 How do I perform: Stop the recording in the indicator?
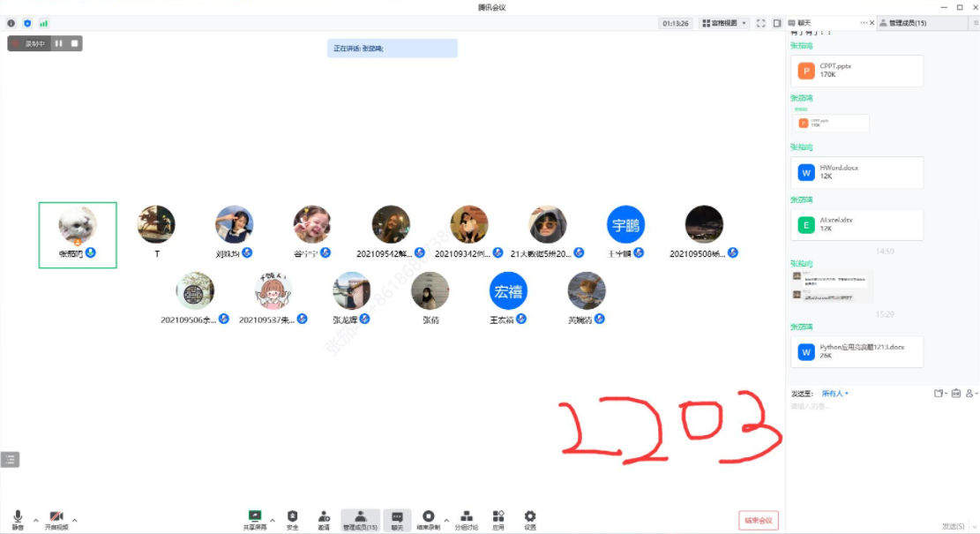[x=74, y=44]
